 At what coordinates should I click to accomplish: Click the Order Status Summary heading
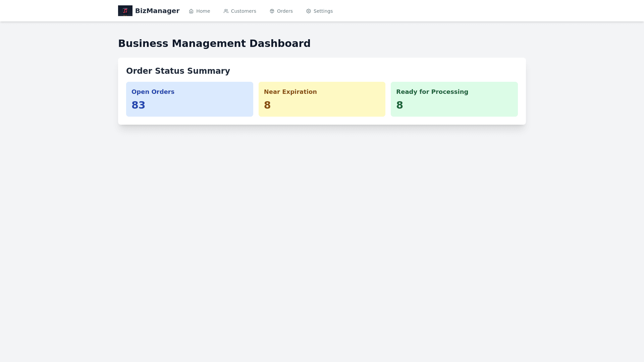click(x=178, y=71)
